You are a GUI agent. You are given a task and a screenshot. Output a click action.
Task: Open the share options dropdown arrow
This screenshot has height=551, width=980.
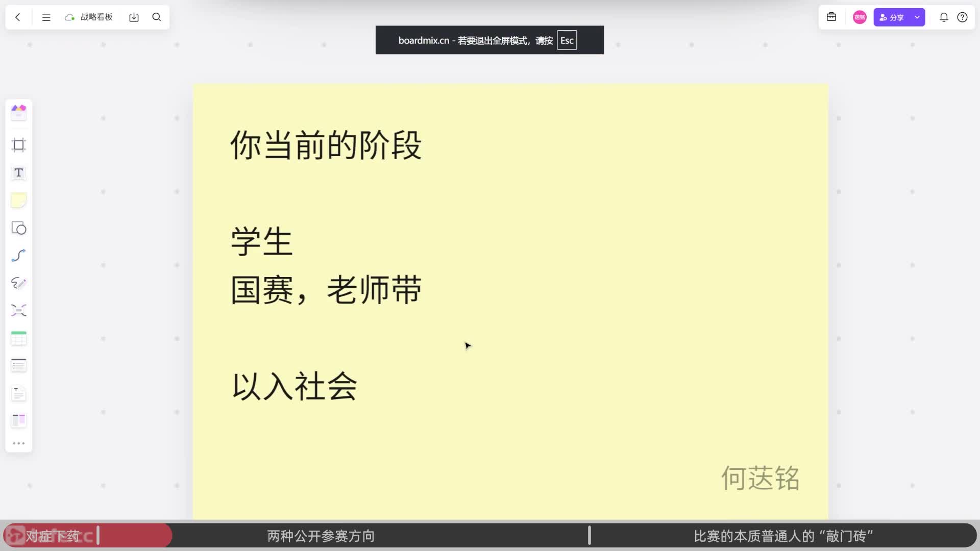pyautogui.click(x=917, y=17)
